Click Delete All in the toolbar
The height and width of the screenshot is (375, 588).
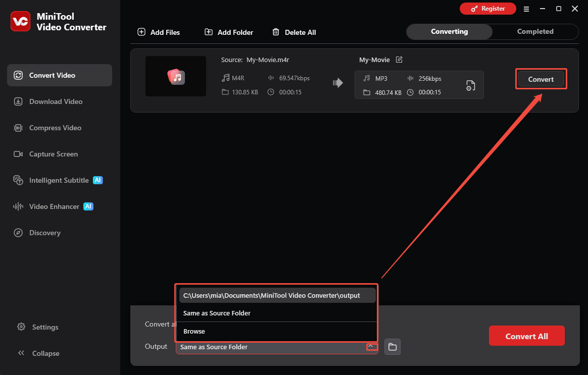(294, 32)
